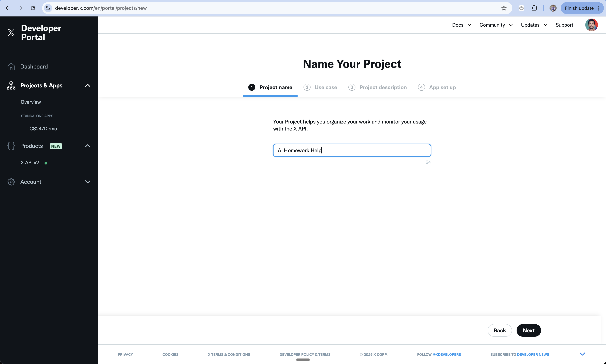Open CS247Demo standalone app

43,129
